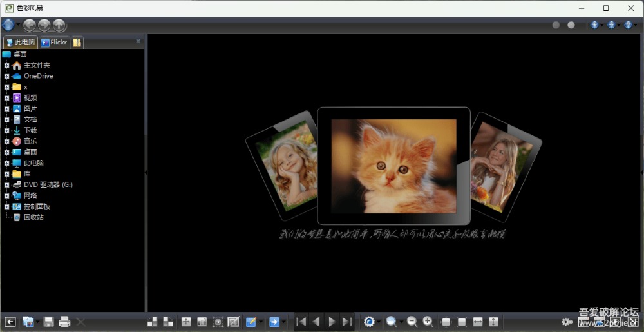The image size is (644, 332).
Task: Switch to the 此电脑 tab
Action: pos(21,43)
